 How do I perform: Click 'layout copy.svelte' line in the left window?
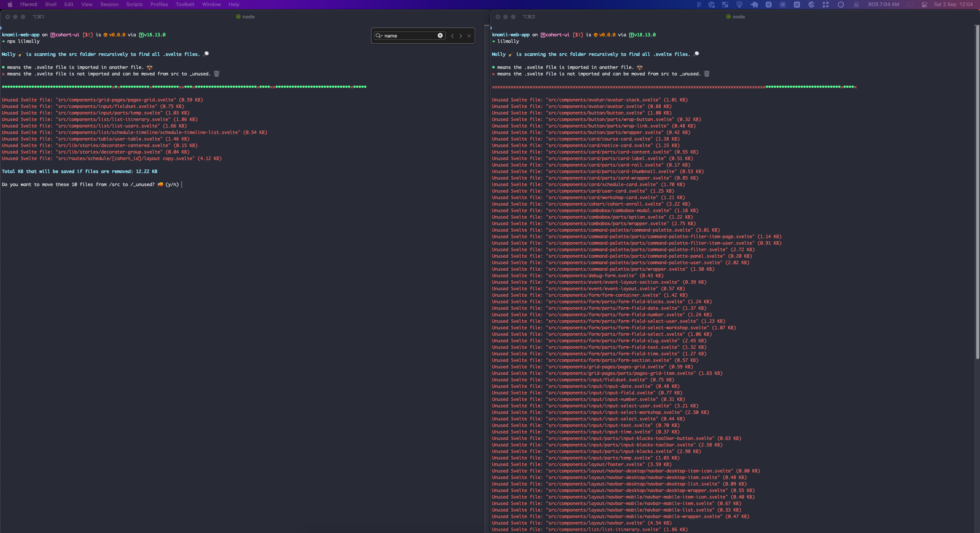111,159
